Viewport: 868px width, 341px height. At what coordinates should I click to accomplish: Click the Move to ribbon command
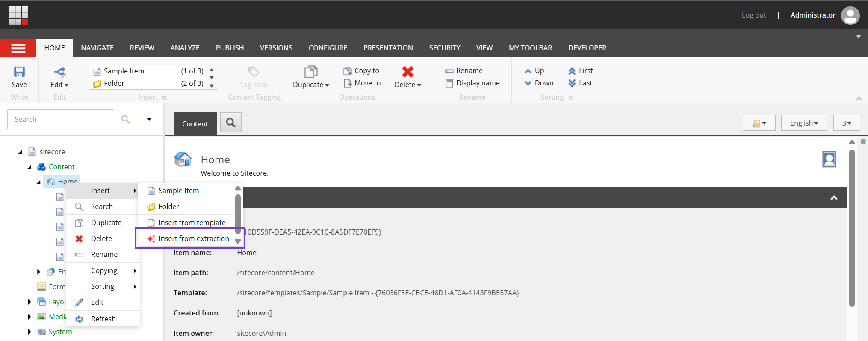pyautogui.click(x=362, y=83)
